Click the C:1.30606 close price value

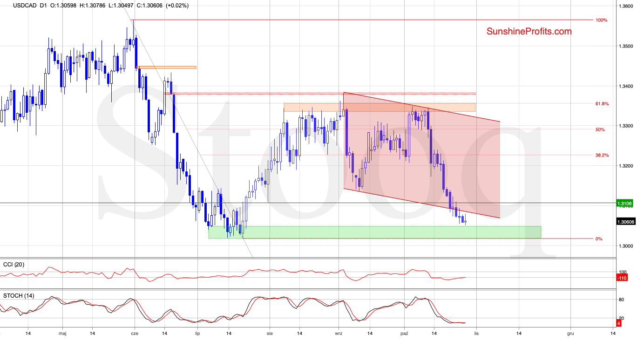pos(150,6)
